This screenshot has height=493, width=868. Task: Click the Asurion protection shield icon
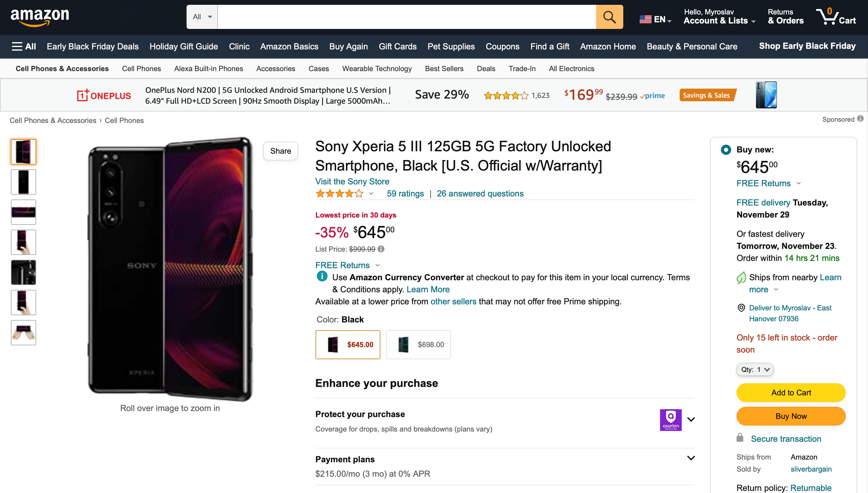[671, 420]
